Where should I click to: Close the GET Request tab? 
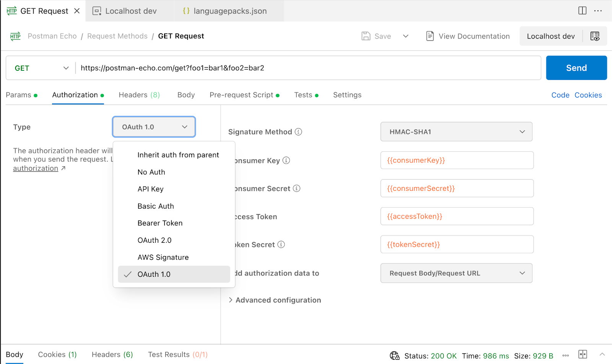click(x=77, y=11)
